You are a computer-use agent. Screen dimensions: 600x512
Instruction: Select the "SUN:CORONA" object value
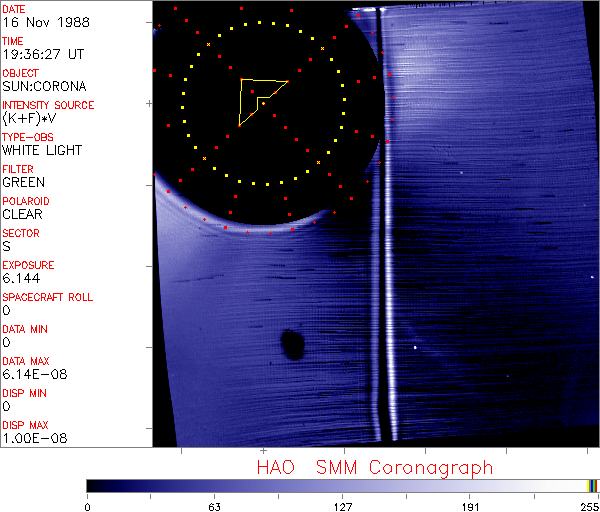click(x=44, y=87)
